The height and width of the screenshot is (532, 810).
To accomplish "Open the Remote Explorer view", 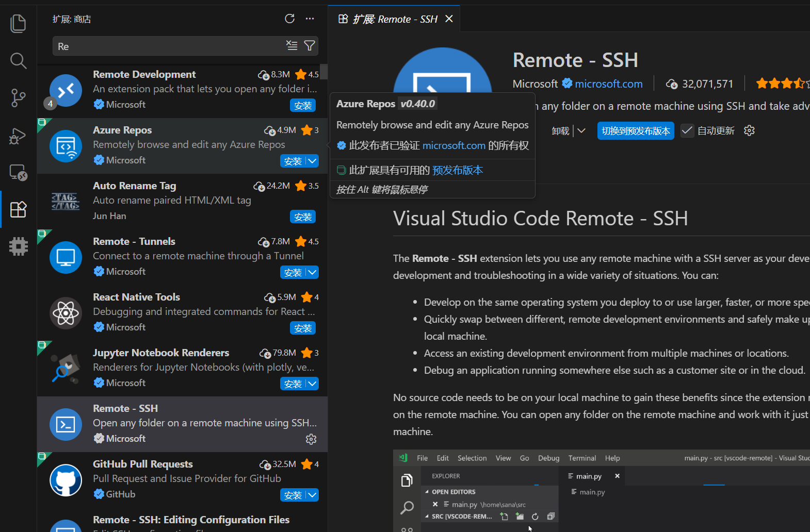I will [x=18, y=172].
